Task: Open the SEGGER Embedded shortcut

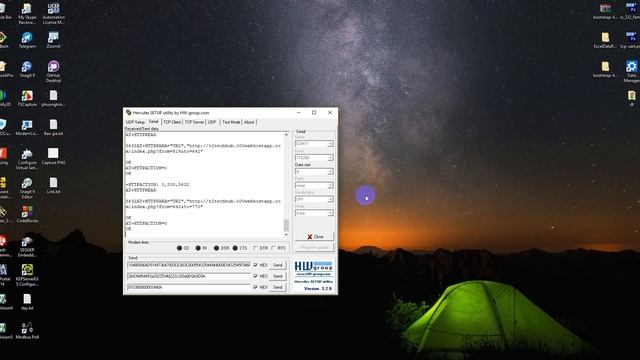Action: (x=27, y=247)
